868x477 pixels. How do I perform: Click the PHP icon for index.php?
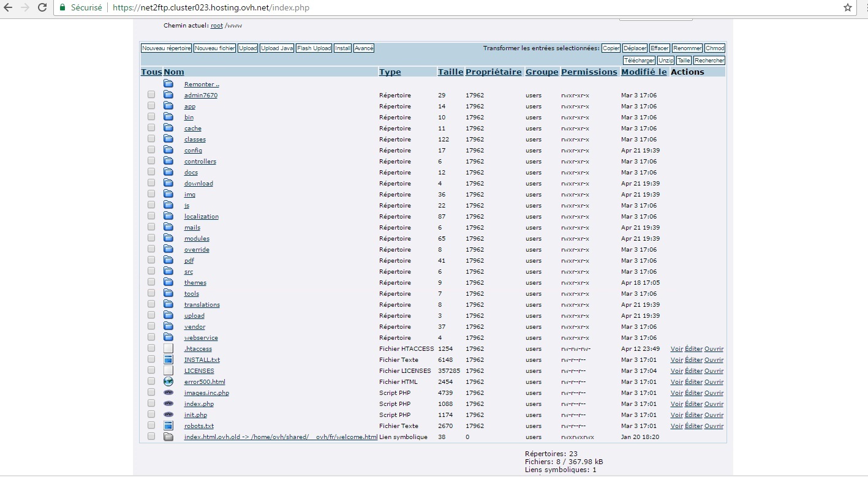click(x=168, y=404)
